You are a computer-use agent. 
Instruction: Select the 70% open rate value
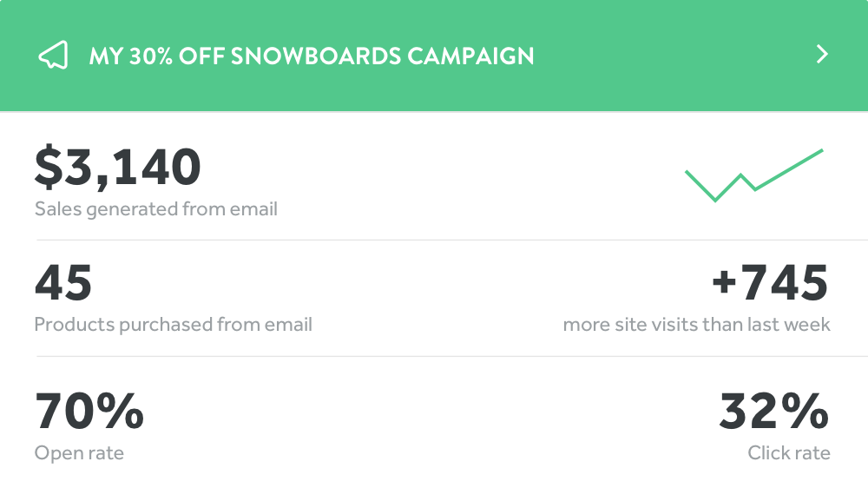(89, 411)
